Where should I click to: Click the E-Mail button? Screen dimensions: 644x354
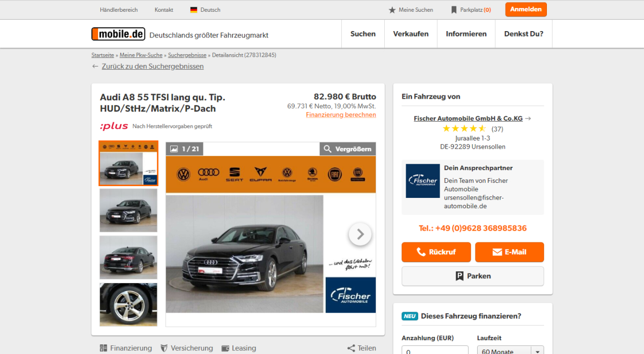click(509, 252)
